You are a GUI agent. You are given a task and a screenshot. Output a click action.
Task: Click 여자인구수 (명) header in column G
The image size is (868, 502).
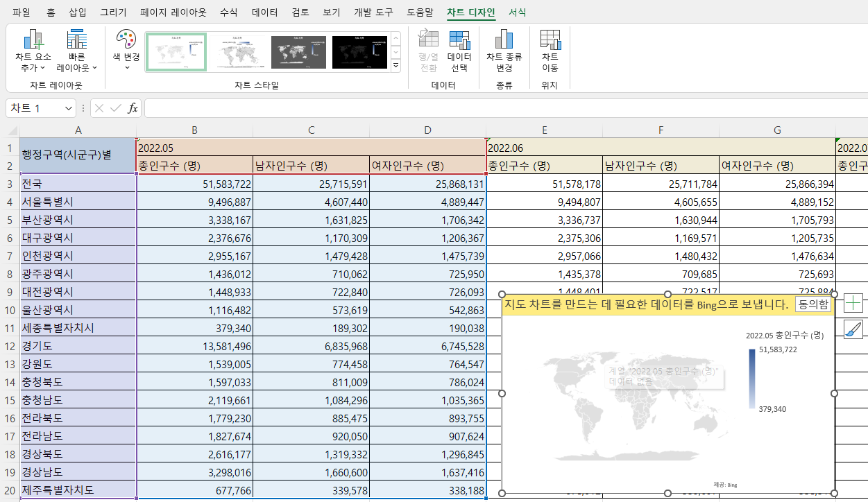[x=777, y=165]
